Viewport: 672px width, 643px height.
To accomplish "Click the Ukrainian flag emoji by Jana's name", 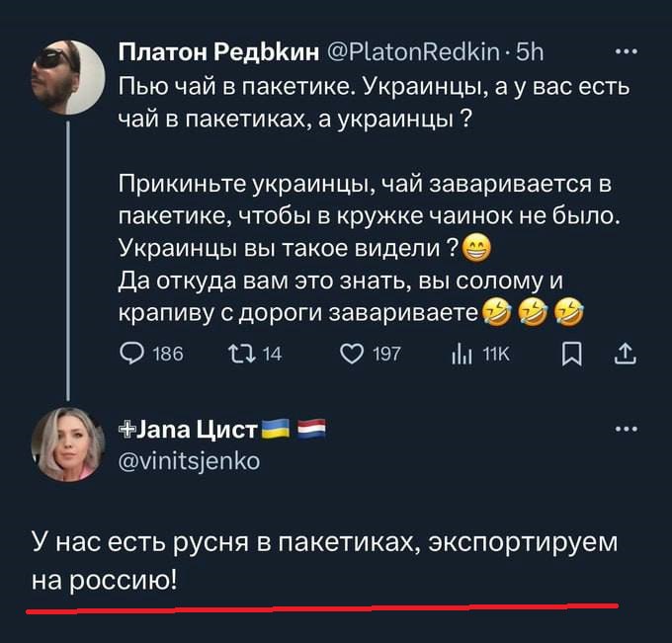I will click(278, 428).
